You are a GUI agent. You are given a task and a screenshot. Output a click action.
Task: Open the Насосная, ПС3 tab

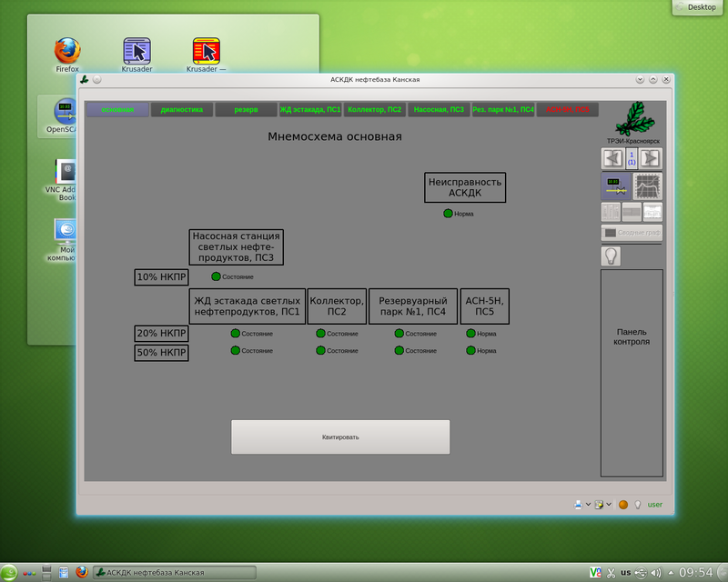[x=439, y=110]
